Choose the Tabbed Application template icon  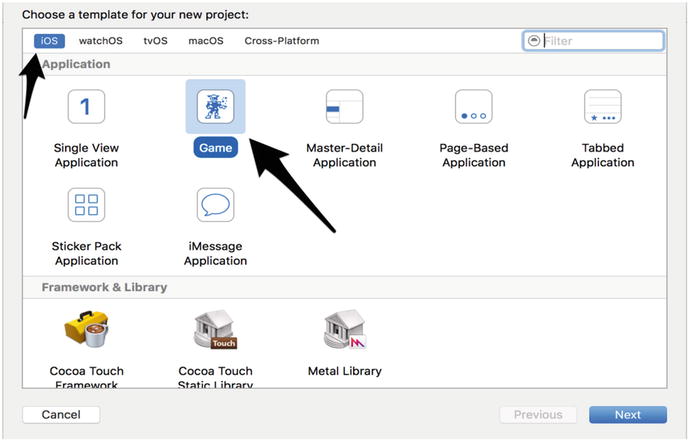pos(602,107)
